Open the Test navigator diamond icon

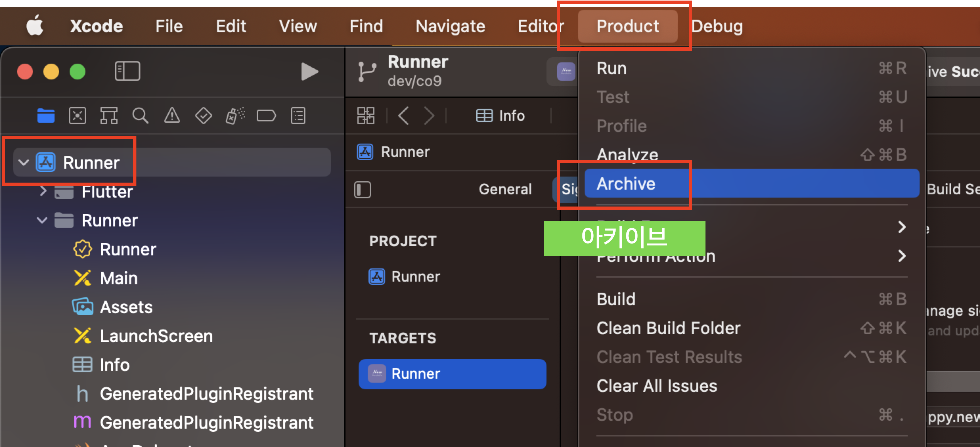click(204, 116)
